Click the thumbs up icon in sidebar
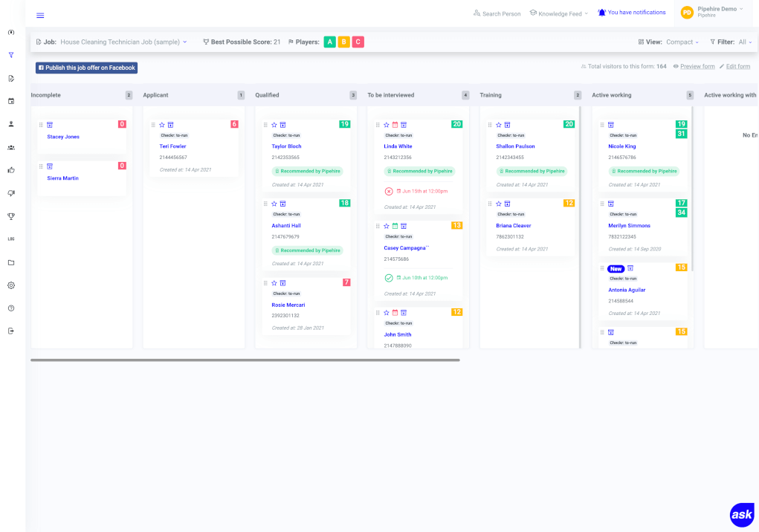 point(11,170)
